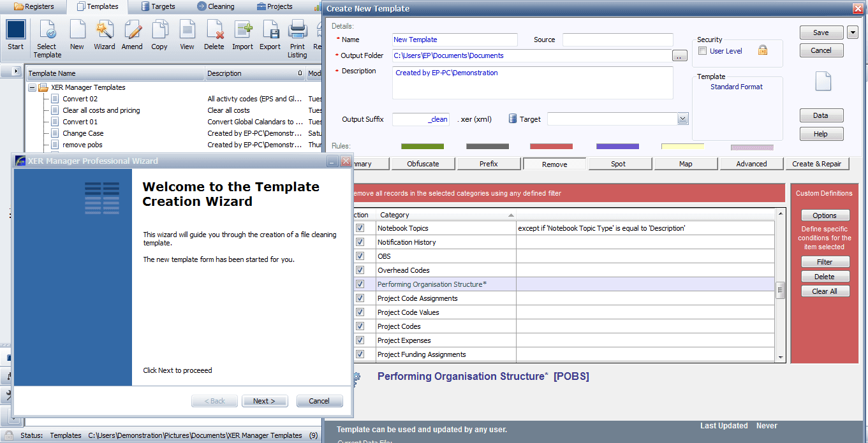Screen dimensions: 868x443
Task: Save the new template
Action: 821,33
